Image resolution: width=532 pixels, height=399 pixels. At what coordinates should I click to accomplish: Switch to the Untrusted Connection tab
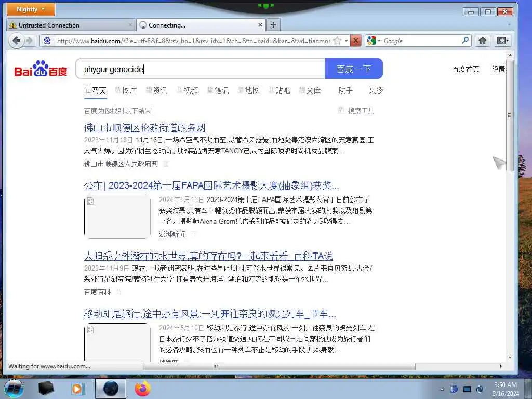[x=70, y=25]
